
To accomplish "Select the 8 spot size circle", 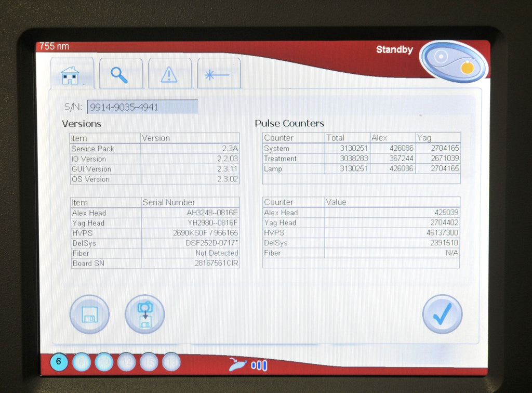I will pos(82,362).
